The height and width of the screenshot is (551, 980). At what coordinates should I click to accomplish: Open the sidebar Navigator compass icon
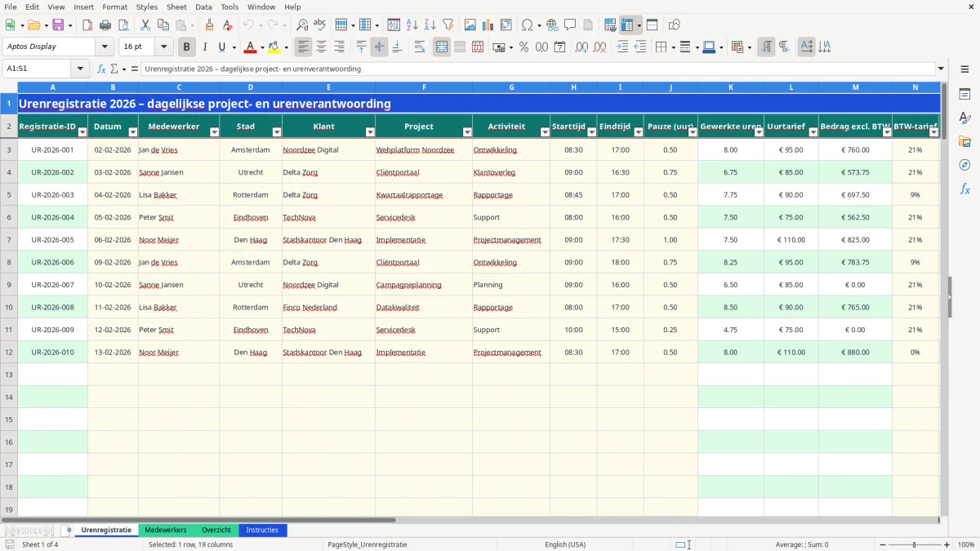click(x=964, y=165)
